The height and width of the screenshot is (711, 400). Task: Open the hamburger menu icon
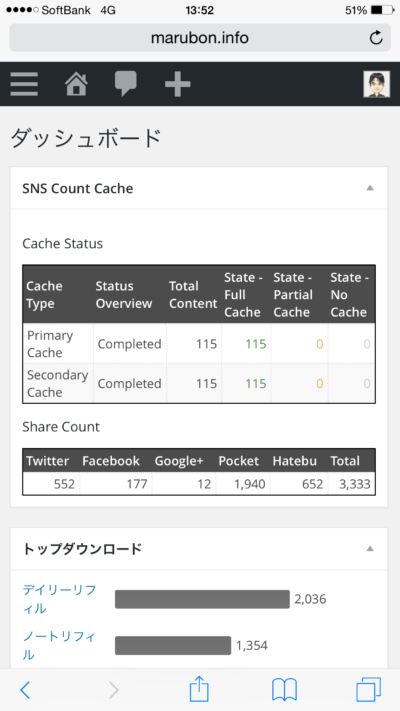(24, 84)
